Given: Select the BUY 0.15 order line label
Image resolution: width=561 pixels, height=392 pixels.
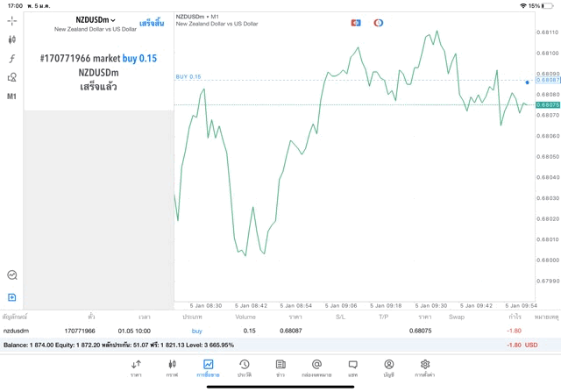Looking at the screenshot, I should point(188,76).
